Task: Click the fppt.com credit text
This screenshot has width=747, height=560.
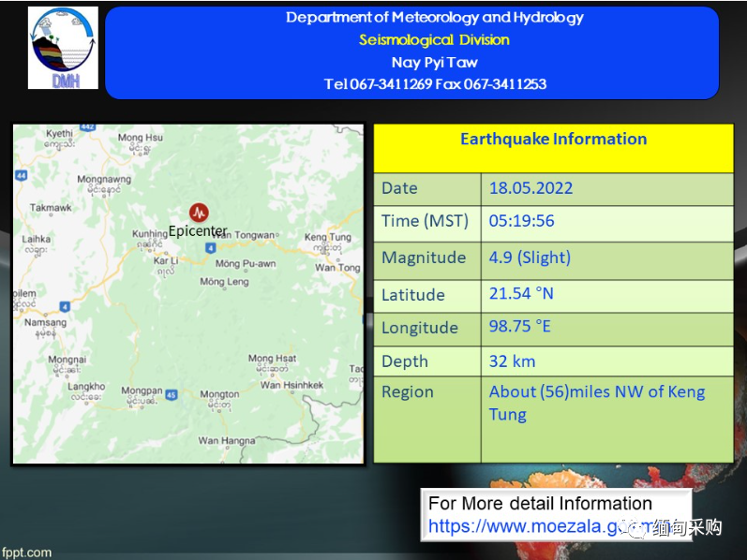Action: 26,553
